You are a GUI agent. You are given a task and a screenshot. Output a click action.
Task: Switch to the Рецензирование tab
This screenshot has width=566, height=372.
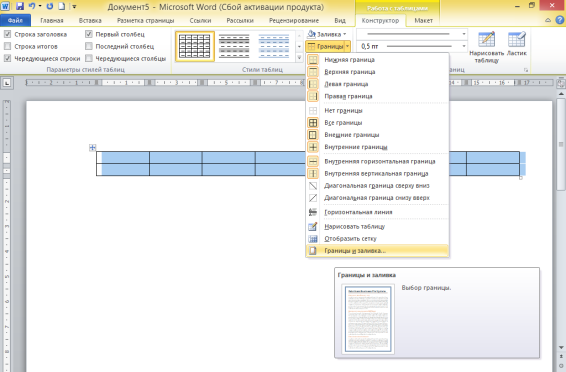click(294, 21)
